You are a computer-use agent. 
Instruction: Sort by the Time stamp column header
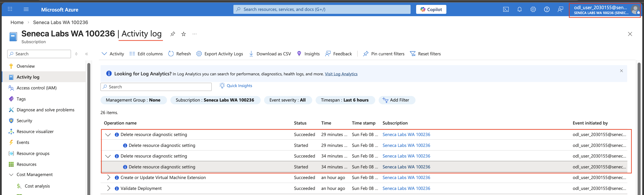(364, 123)
